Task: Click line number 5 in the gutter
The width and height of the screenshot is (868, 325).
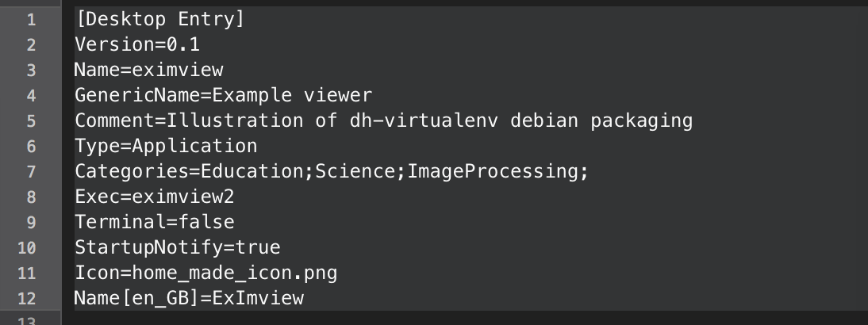Action: tap(31, 121)
